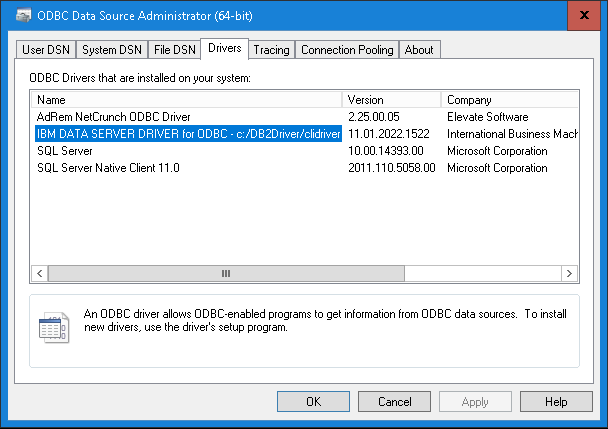Click version 2.25.00.05 cell
This screenshot has width=608, height=429.
374,117
